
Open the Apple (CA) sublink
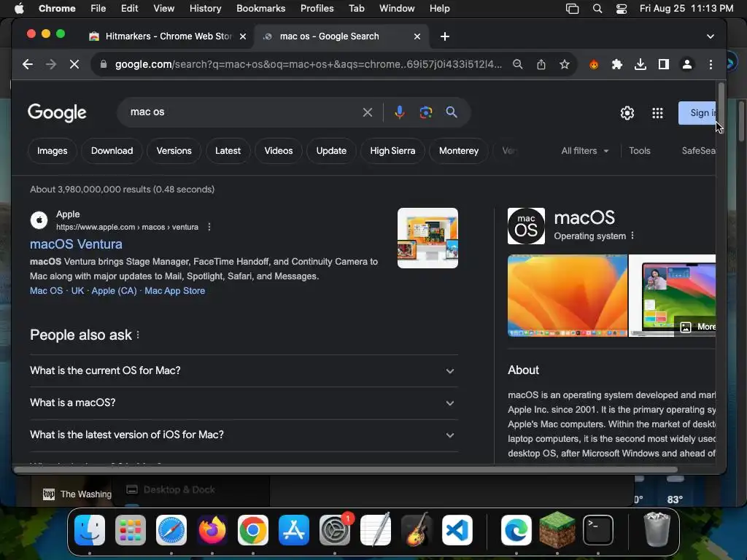[x=114, y=291]
